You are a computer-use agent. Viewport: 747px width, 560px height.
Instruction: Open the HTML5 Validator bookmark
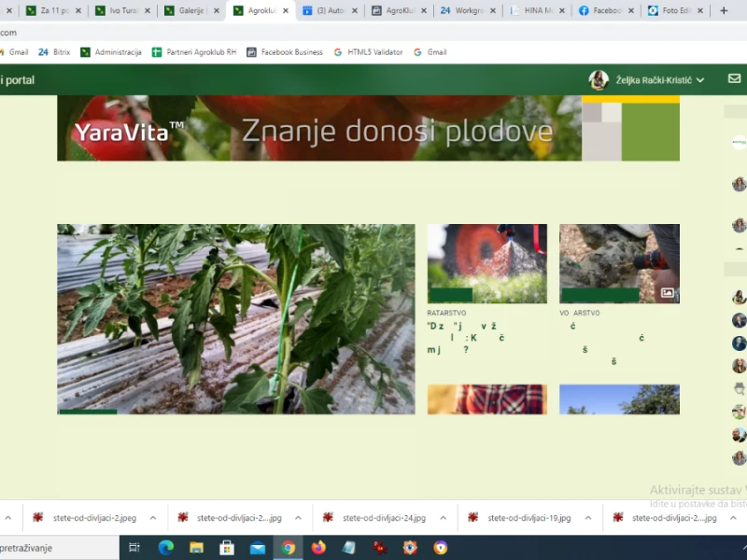(x=368, y=52)
